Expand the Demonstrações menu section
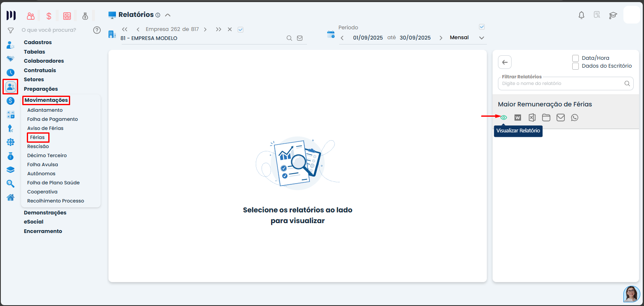The height and width of the screenshot is (306, 644). [x=45, y=213]
